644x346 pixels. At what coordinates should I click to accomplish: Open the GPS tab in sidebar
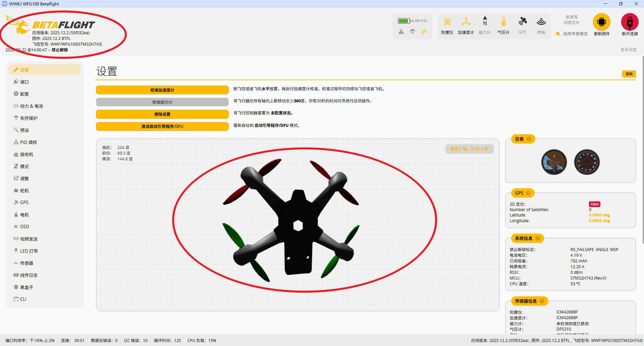[45, 202]
